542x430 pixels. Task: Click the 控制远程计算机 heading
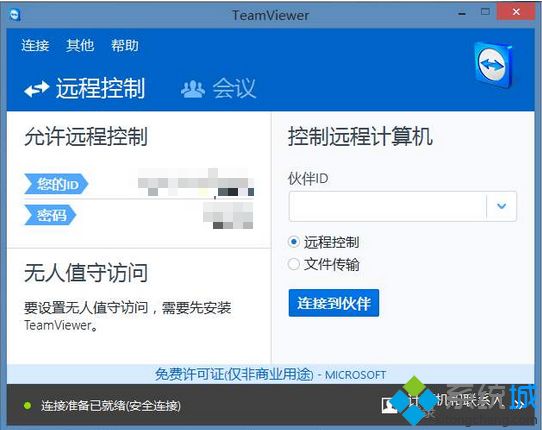(x=360, y=137)
